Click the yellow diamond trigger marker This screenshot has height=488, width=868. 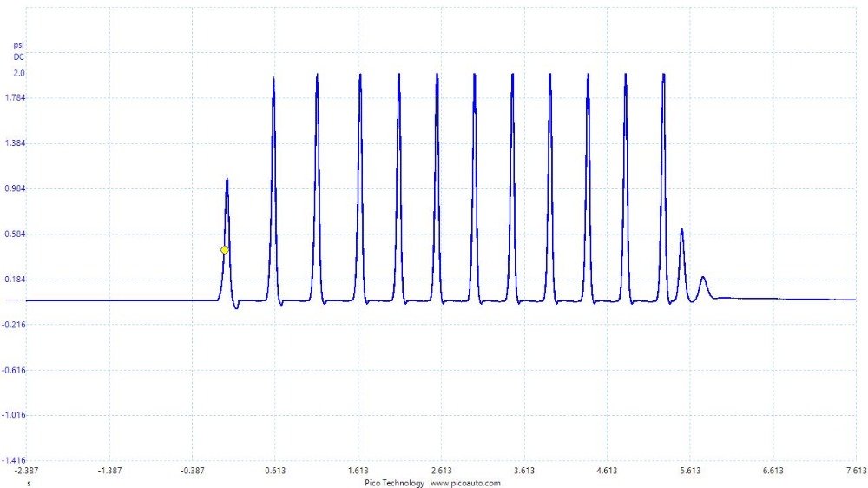click(225, 250)
